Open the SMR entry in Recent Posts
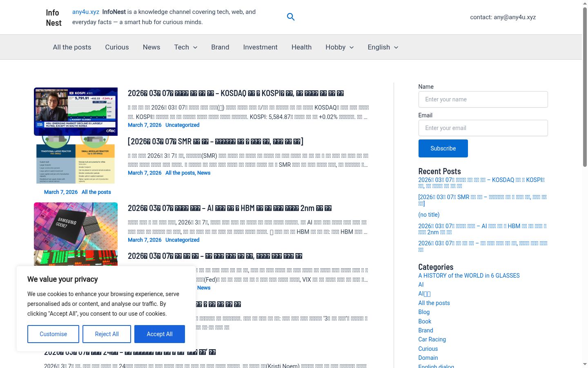This screenshot has height=368, width=588. coord(482,200)
